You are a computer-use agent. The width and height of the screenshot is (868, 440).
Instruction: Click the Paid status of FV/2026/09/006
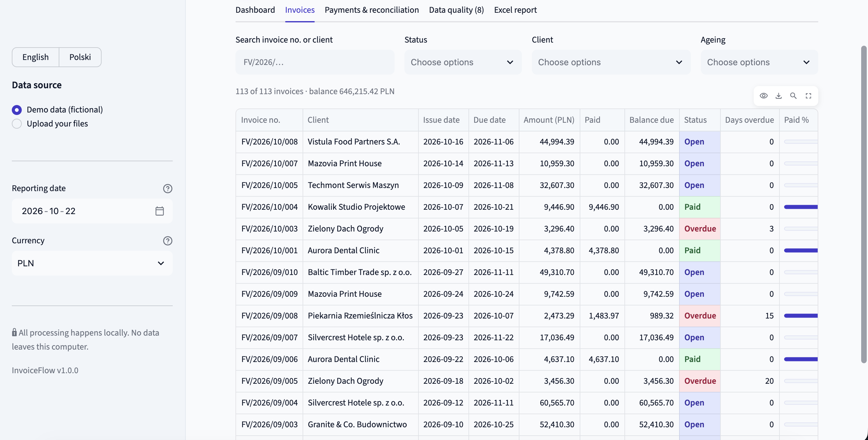click(x=700, y=359)
